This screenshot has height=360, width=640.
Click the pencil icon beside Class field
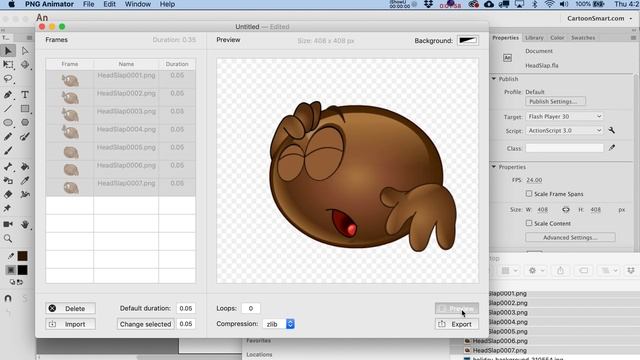pyautogui.click(x=611, y=148)
